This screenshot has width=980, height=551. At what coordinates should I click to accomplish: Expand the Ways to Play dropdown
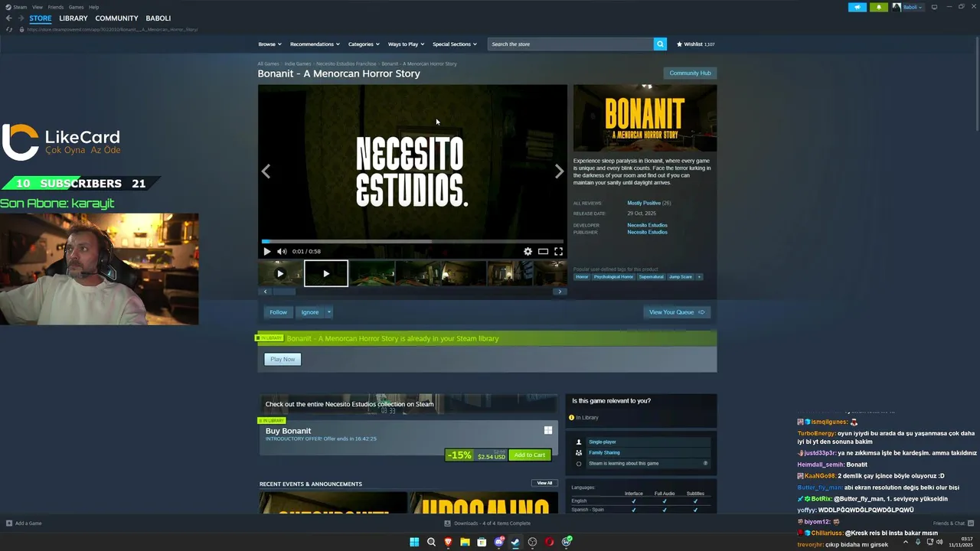point(406,44)
